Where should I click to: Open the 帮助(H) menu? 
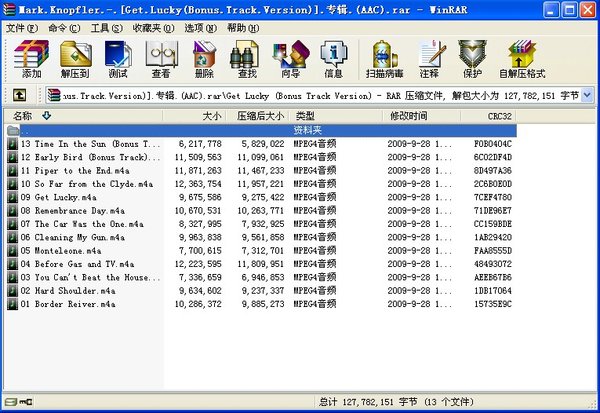[243, 28]
